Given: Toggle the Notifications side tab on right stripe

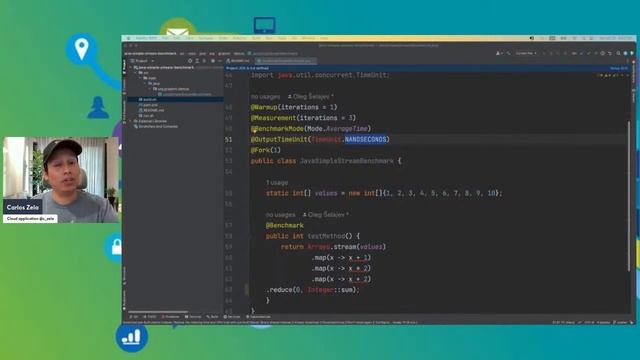Looking at the screenshot, I should click(x=634, y=73).
